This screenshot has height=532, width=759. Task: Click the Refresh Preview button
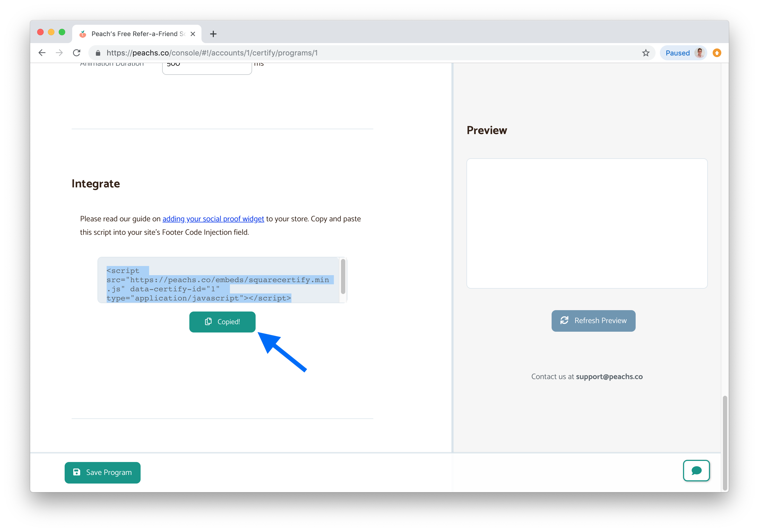coord(593,321)
